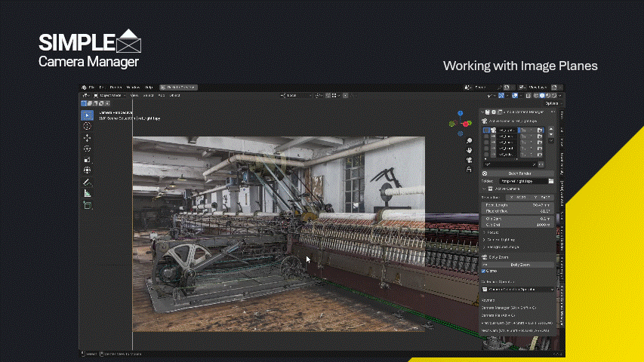Viewport: 644px width, 362px height.
Task: Open the Object Mode dropdown
Action: (x=109, y=95)
